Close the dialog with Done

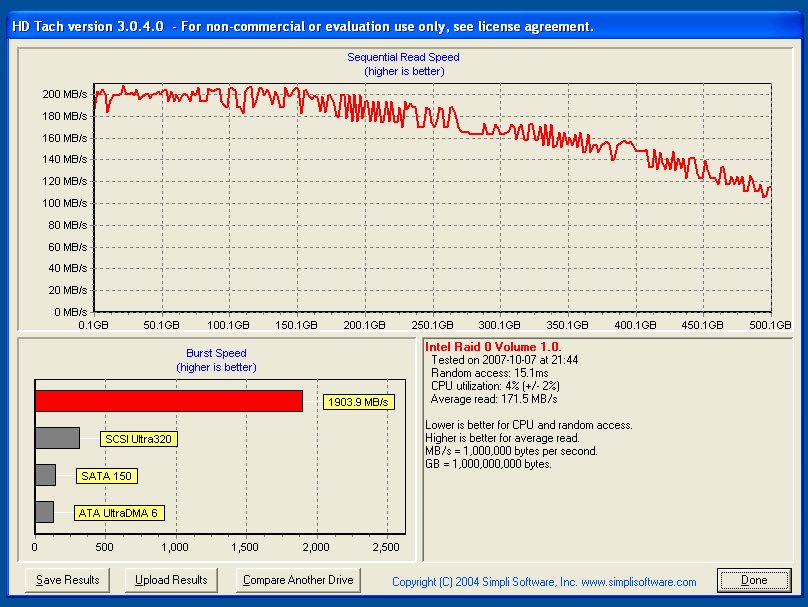(x=754, y=580)
